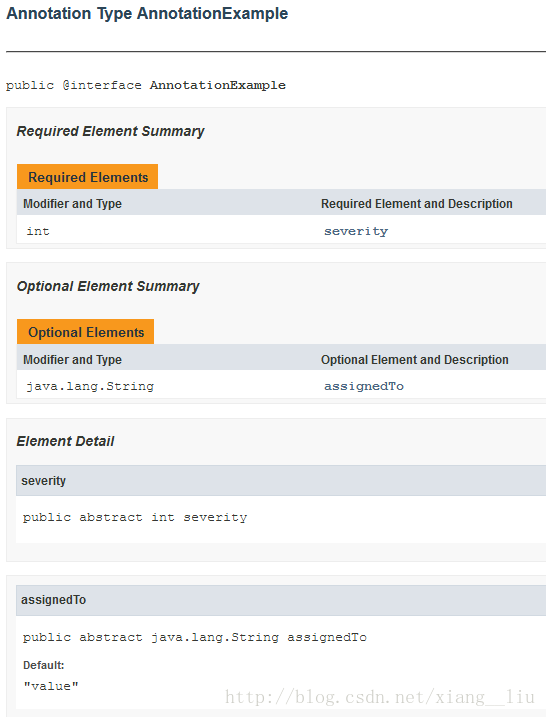Click the Annotation Type AnnotationExample title
Screen dimensions: 546x717
click(147, 14)
